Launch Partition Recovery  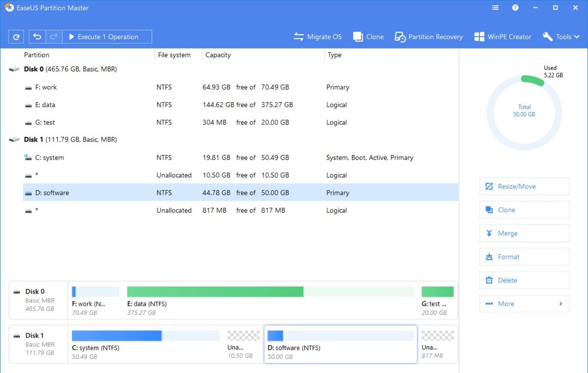(x=429, y=37)
